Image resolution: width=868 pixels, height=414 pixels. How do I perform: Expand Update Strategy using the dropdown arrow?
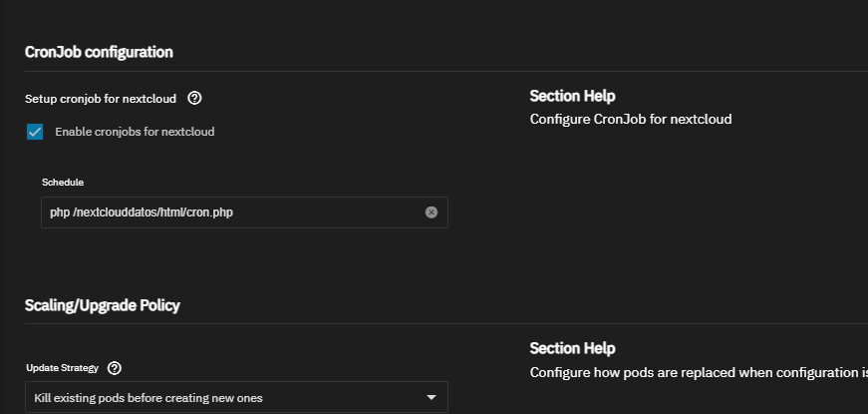[x=432, y=397]
